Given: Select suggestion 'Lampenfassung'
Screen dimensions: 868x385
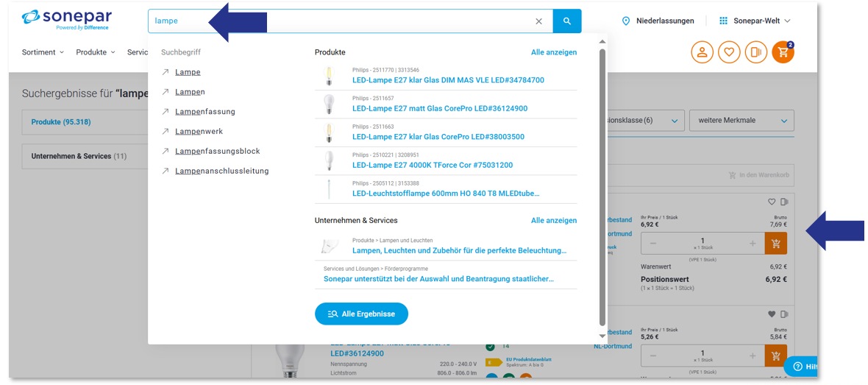Looking at the screenshot, I should pyautogui.click(x=204, y=111).
